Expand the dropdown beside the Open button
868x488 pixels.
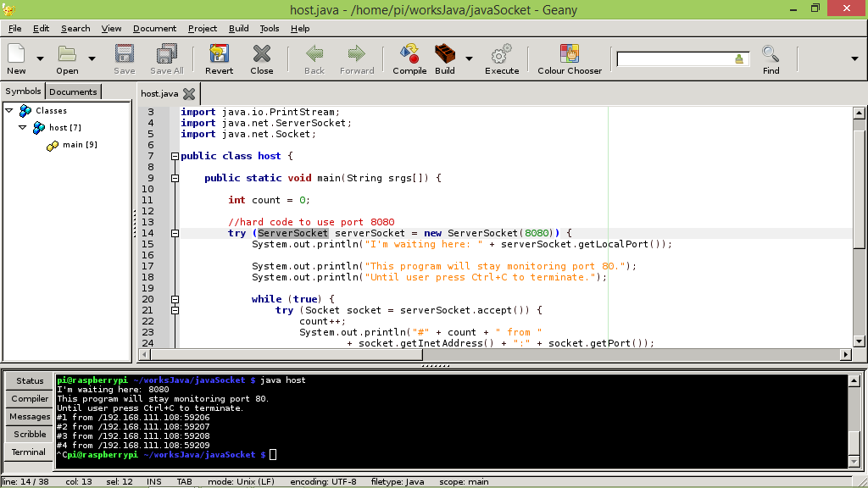[93, 59]
